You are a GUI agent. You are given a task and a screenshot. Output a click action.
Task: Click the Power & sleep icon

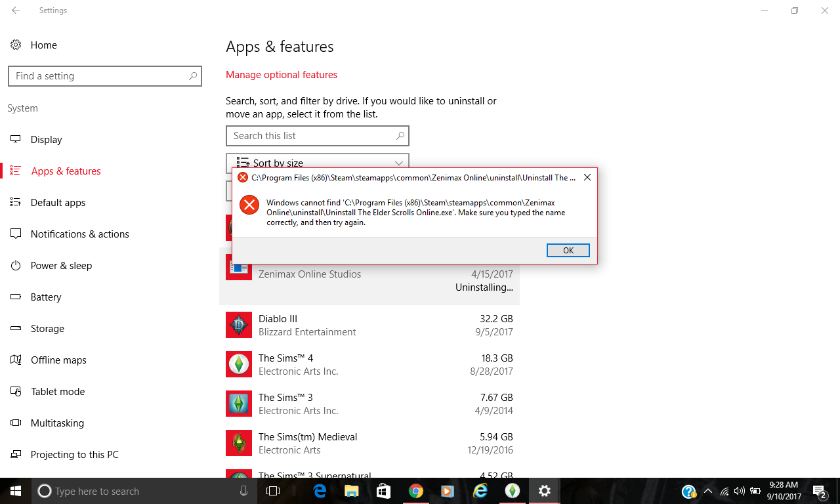(x=16, y=266)
